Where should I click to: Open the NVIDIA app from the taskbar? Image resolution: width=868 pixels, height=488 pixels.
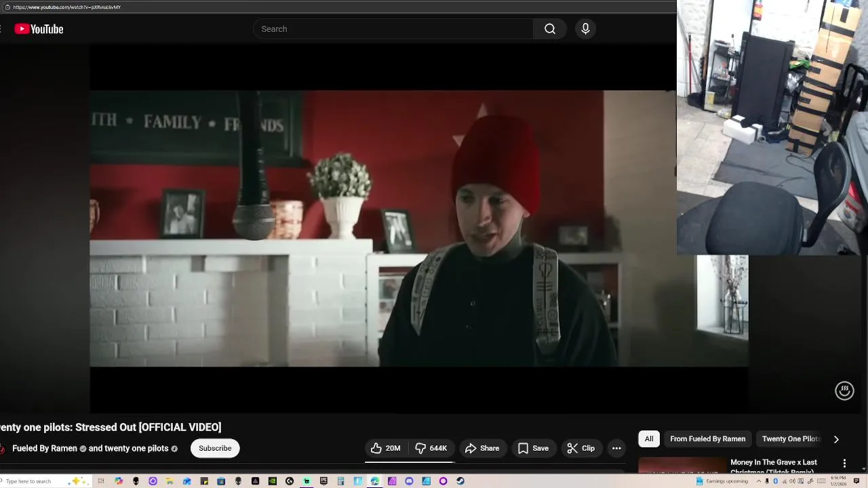tap(273, 481)
